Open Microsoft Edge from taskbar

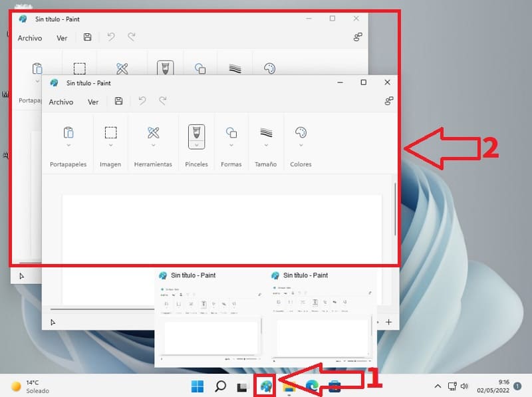[312, 386]
